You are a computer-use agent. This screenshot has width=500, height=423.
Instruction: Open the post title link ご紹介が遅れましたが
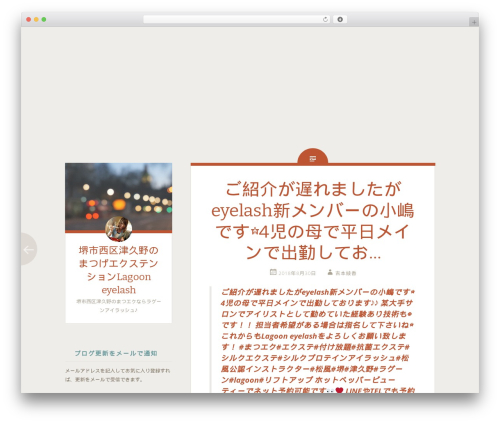coord(313,221)
